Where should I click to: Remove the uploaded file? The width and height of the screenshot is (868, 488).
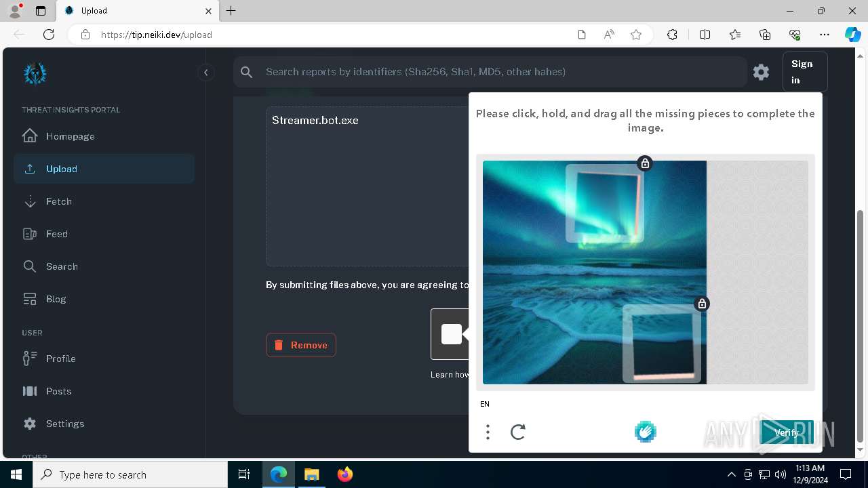coord(301,345)
